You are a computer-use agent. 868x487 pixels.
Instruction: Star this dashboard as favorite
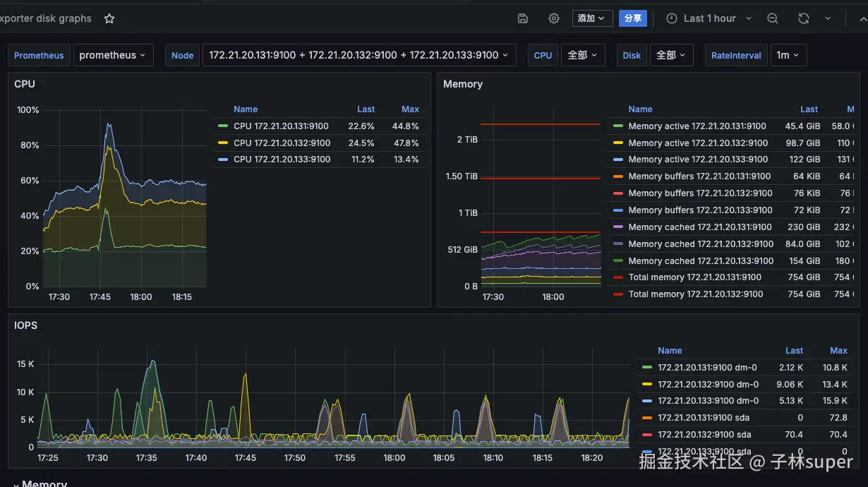point(109,18)
